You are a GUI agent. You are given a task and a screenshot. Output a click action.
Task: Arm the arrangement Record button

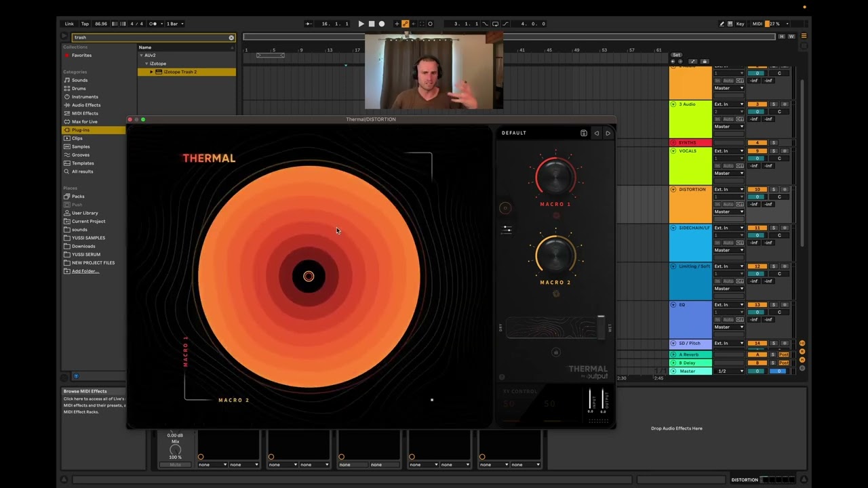click(382, 24)
